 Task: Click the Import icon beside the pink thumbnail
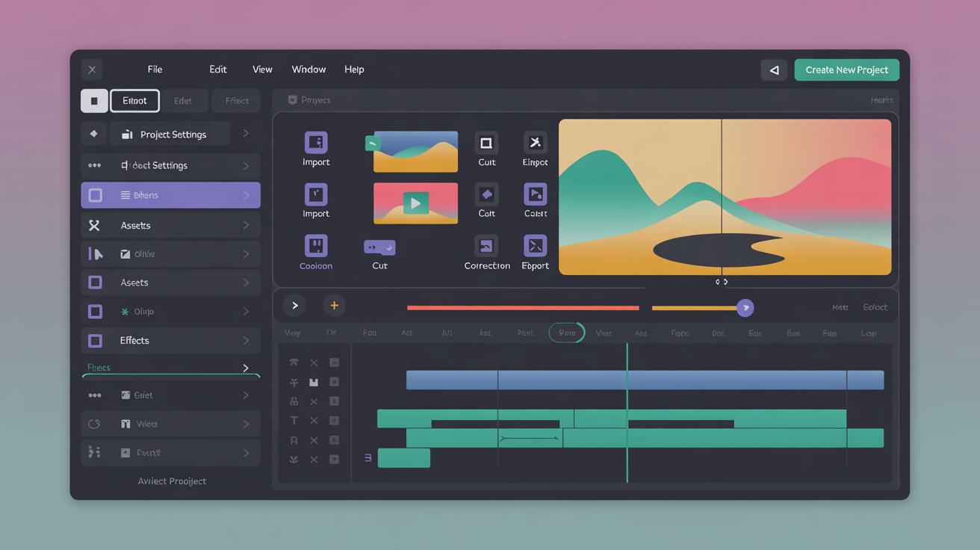click(x=316, y=194)
